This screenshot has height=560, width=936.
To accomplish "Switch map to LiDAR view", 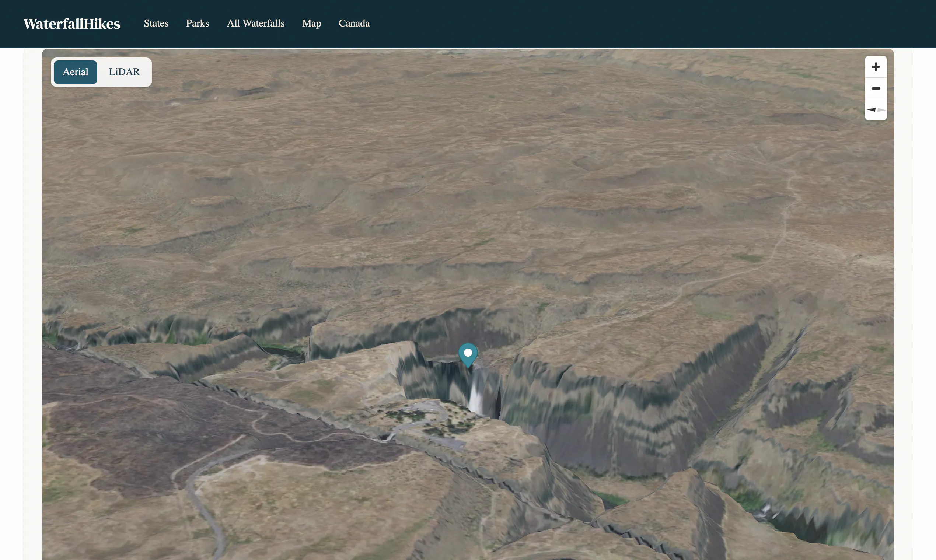I will tap(124, 72).
